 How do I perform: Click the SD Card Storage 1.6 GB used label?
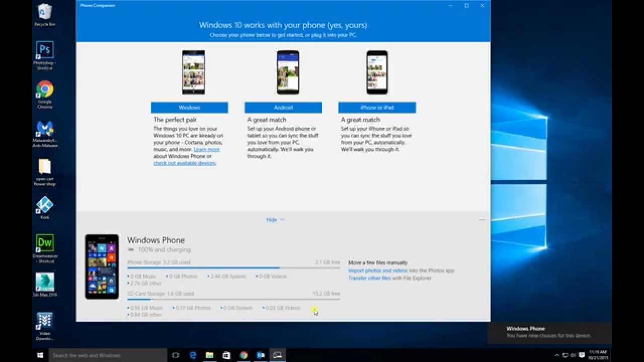[x=160, y=294]
